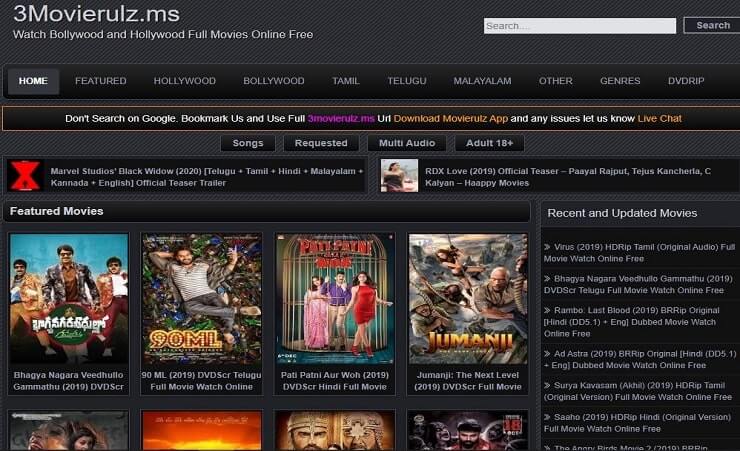Screen dimensions: 740x451
Task: Open the BOLLYWOOD category
Action: 274,81
